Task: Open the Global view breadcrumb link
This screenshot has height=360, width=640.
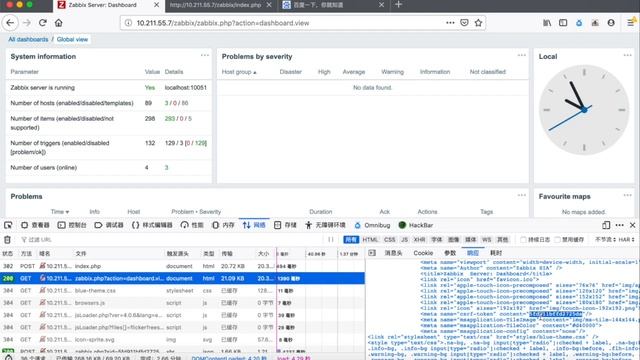Action: [x=72, y=39]
